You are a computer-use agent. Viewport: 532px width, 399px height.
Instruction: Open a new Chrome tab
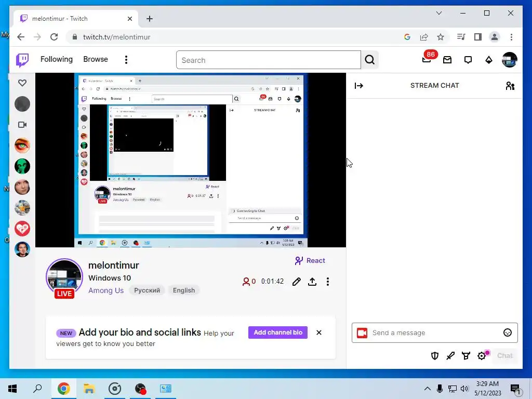click(x=150, y=19)
